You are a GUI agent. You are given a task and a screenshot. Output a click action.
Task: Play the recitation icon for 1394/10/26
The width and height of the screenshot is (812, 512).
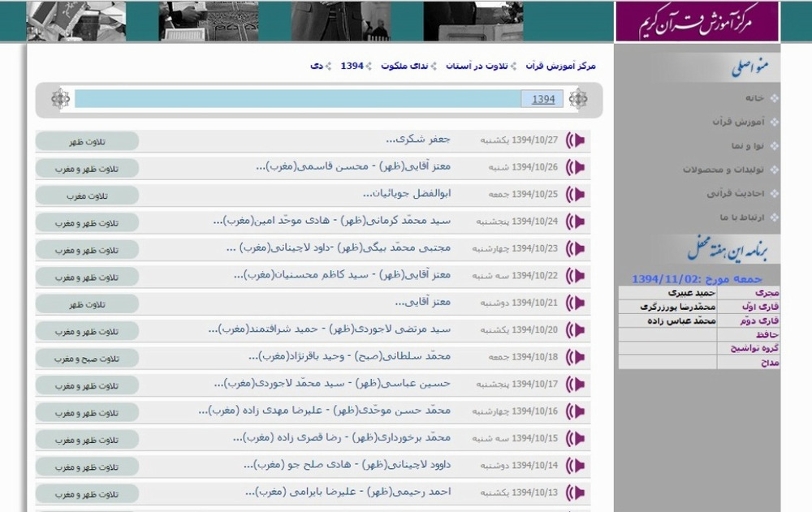click(x=576, y=168)
